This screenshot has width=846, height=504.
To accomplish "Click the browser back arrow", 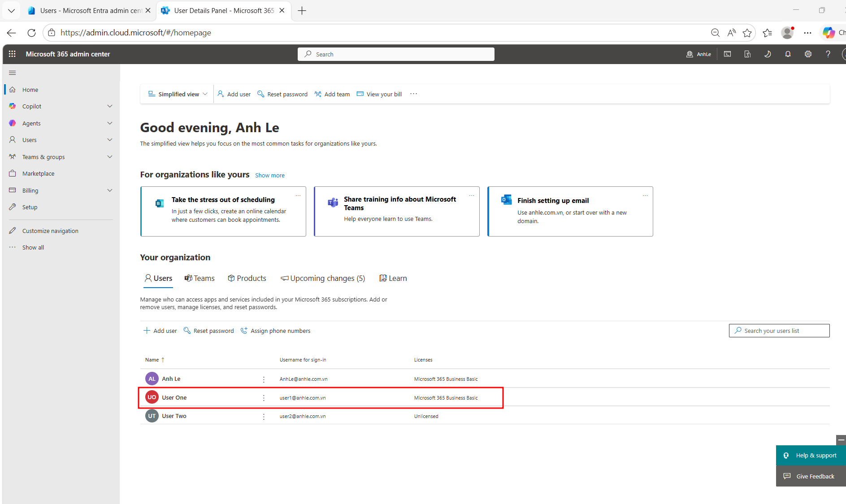I will [x=12, y=33].
